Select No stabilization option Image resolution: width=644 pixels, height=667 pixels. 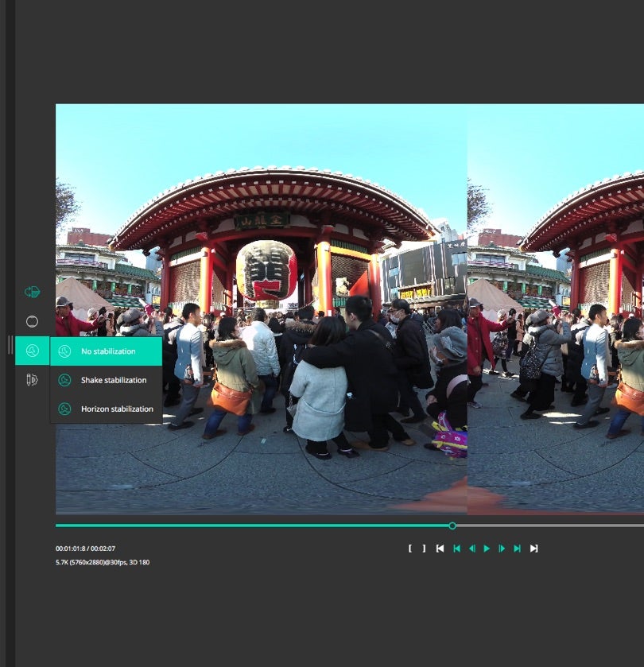click(x=107, y=351)
